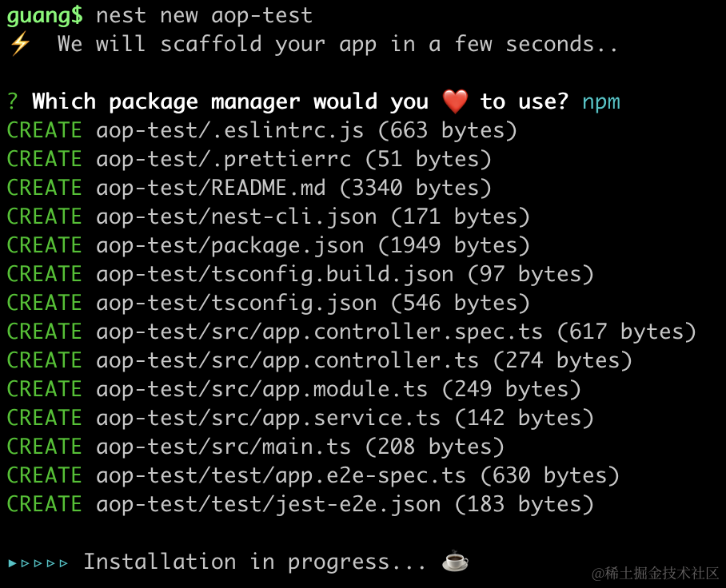Click the aop-test/.prettierrc file path
Screen dimensions: 726x588
(x=223, y=159)
